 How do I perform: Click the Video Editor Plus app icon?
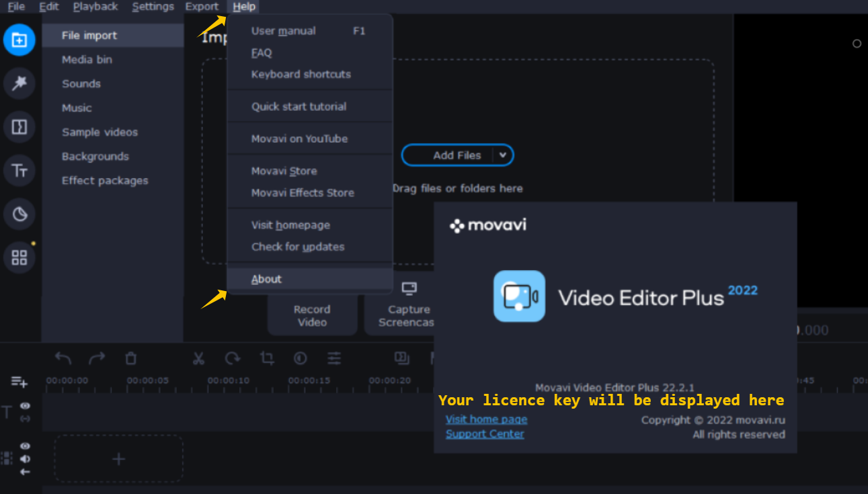coord(519,296)
